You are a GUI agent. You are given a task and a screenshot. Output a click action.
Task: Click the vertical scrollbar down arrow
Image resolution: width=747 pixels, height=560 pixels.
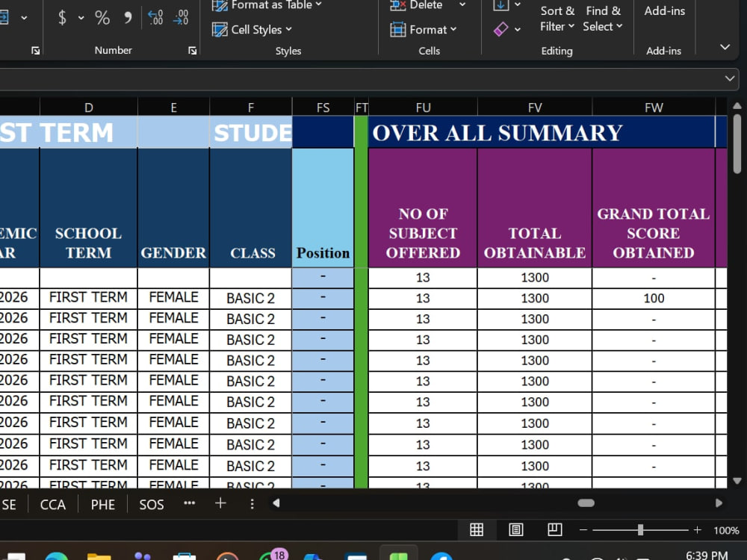(737, 481)
